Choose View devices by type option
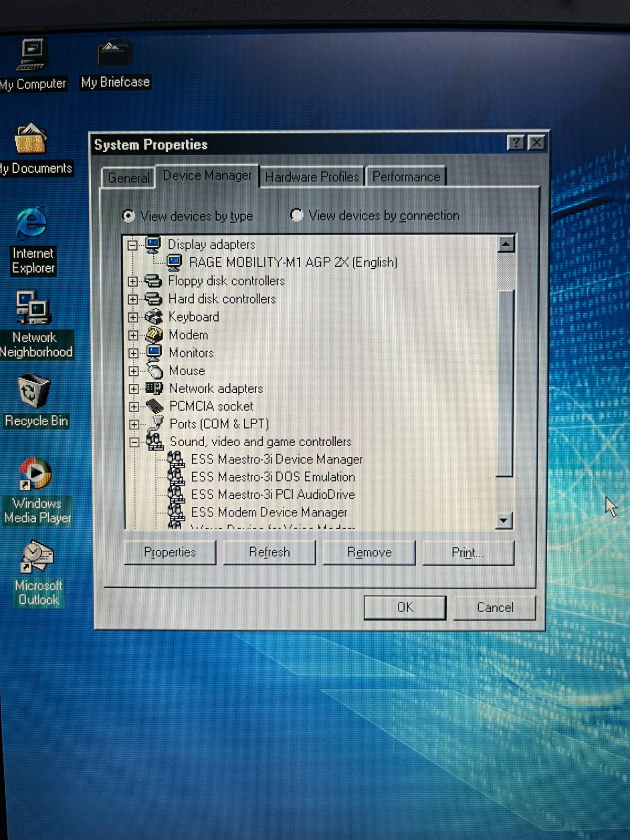Screen dimensions: 630x840 click(x=187, y=216)
